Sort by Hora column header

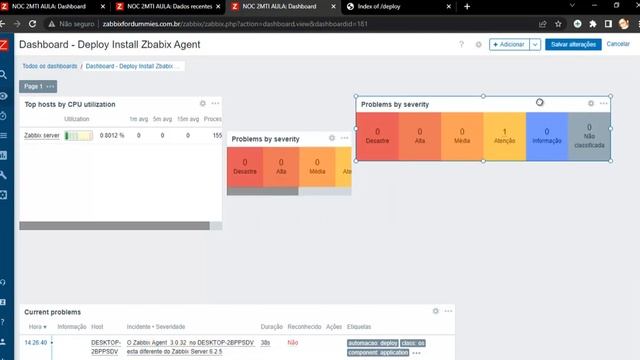pos(38,327)
